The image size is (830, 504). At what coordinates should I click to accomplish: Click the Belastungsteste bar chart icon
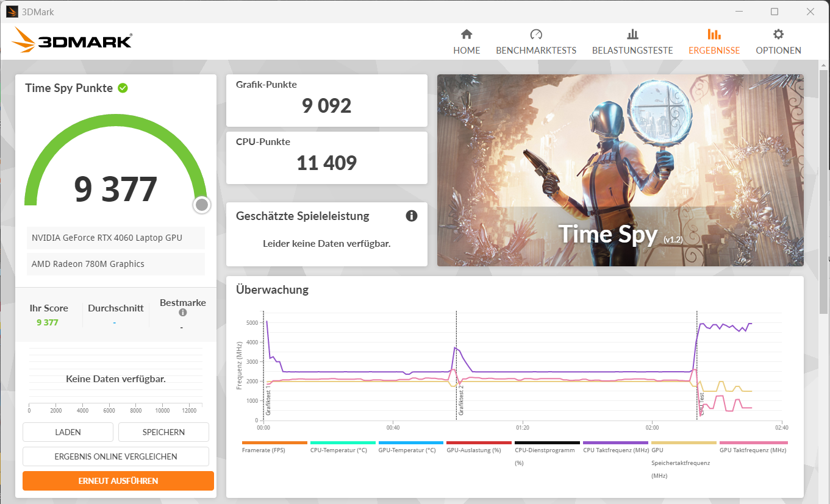point(632,35)
